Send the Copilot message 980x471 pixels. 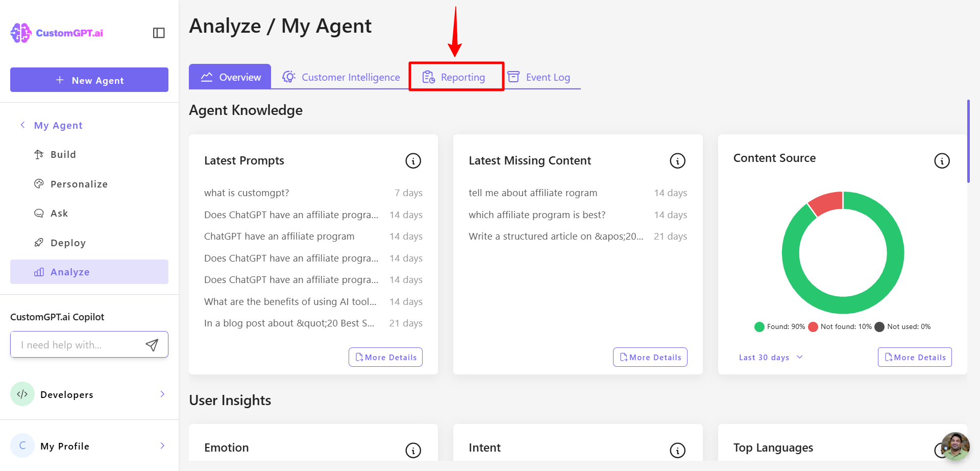pos(152,345)
